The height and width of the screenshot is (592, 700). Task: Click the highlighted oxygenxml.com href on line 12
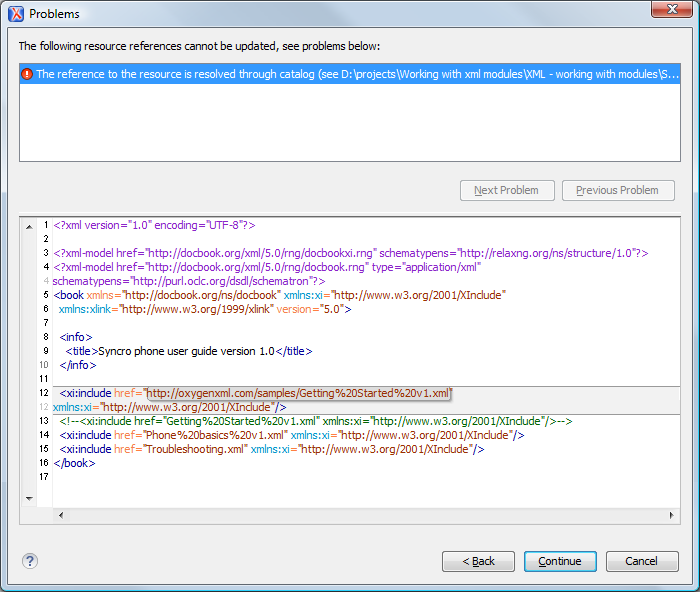(299, 393)
